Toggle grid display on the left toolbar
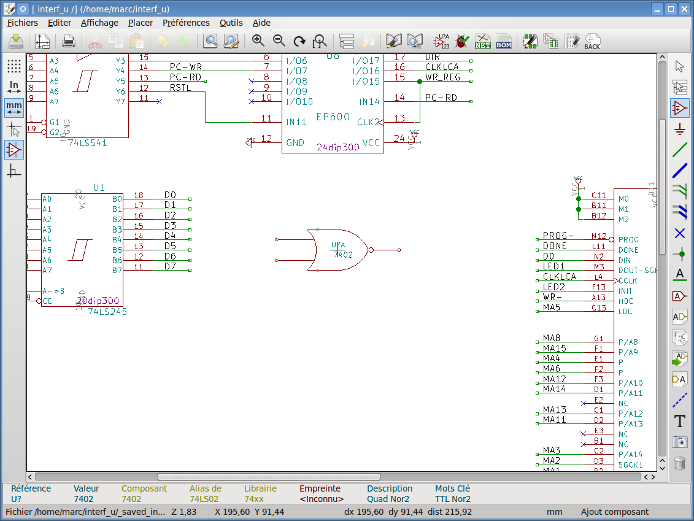The height and width of the screenshot is (521, 694). (14, 65)
